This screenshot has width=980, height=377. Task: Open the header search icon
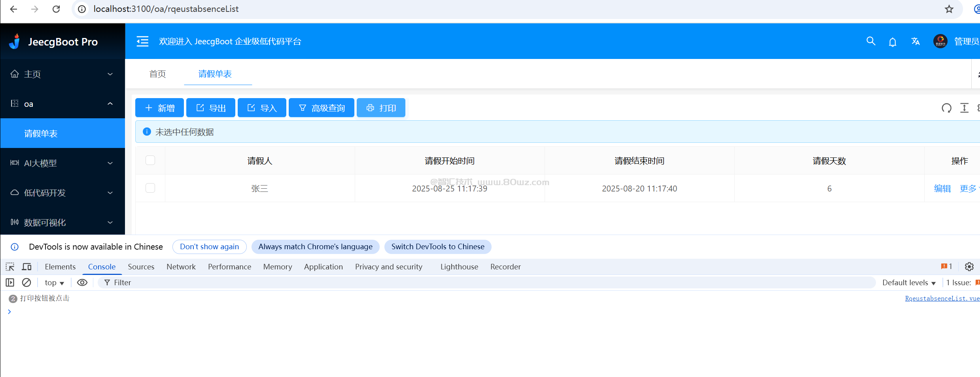(871, 41)
